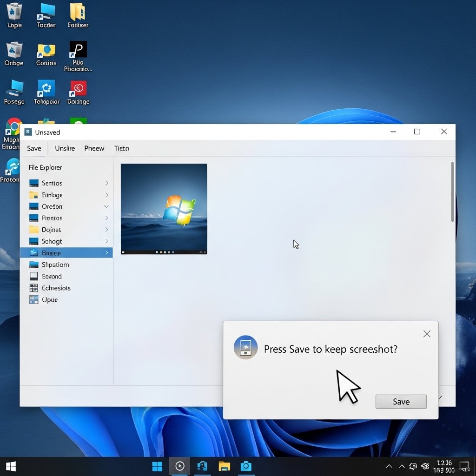The width and height of the screenshot is (476, 476).
Task: Expand the Semios sidebar item chevron
Action: pyautogui.click(x=106, y=183)
